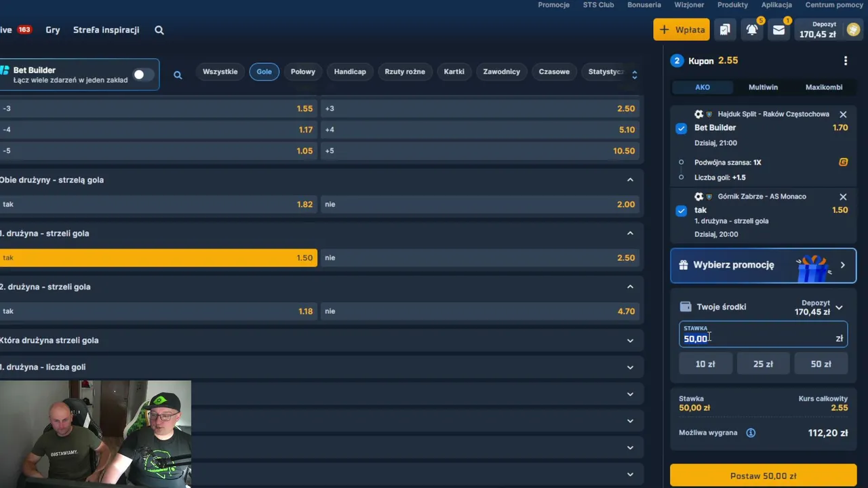
Task: Select the Gole filter tab
Action: click(264, 72)
